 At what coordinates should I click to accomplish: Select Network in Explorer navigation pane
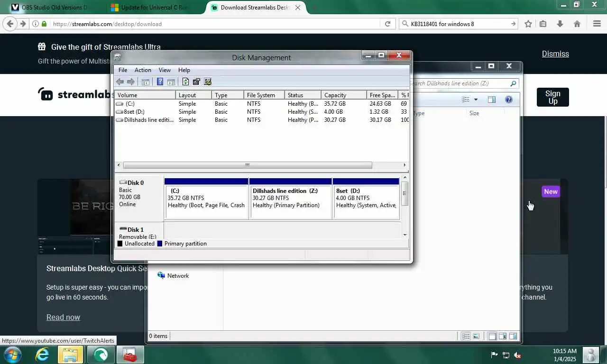point(173,275)
